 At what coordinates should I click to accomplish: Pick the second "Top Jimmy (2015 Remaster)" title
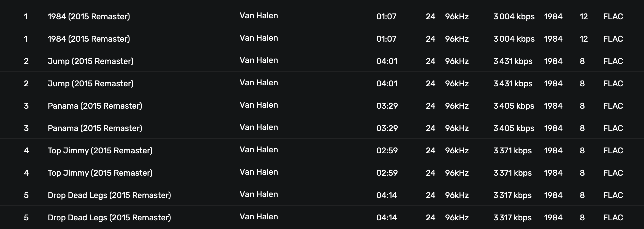click(x=100, y=173)
